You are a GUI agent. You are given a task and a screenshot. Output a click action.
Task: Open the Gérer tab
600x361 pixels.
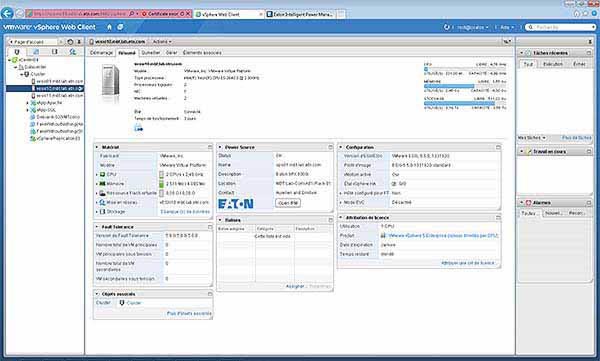(171, 52)
